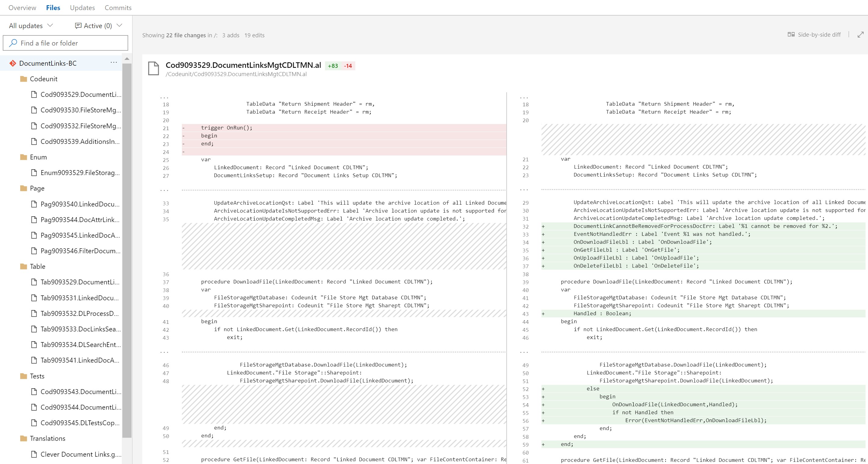The height and width of the screenshot is (464, 868).
Task: Click the file tree scrollbar up arrow
Action: click(127, 59)
